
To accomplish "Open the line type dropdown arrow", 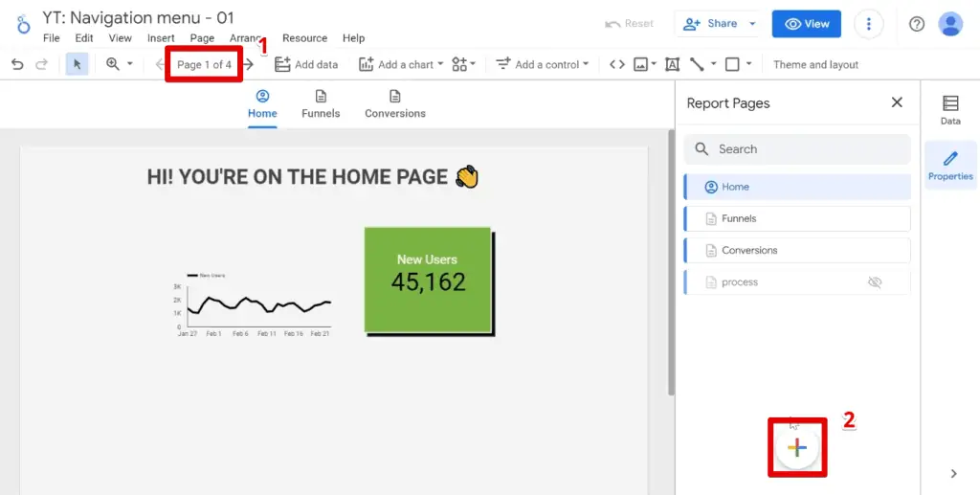I will pos(714,64).
